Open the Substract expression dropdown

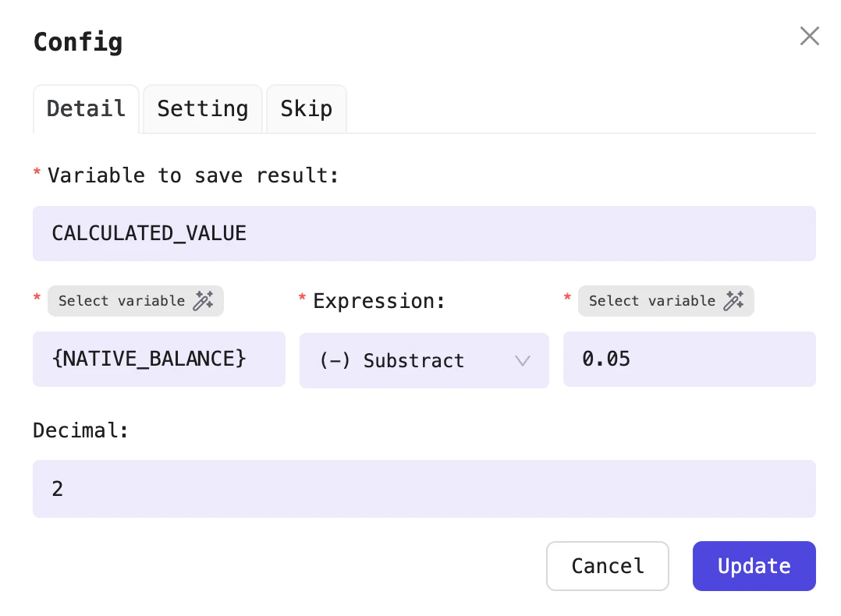[x=424, y=360]
